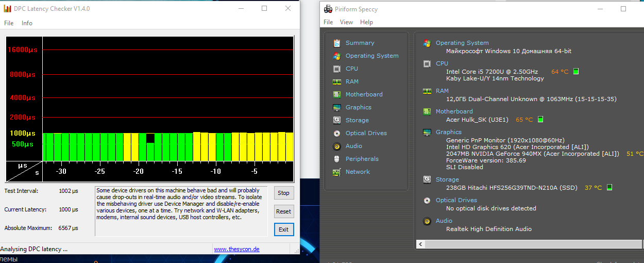644x263 pixels.
Task: Open the Help menu in Speccy
Action: click(x=366, y=22)
